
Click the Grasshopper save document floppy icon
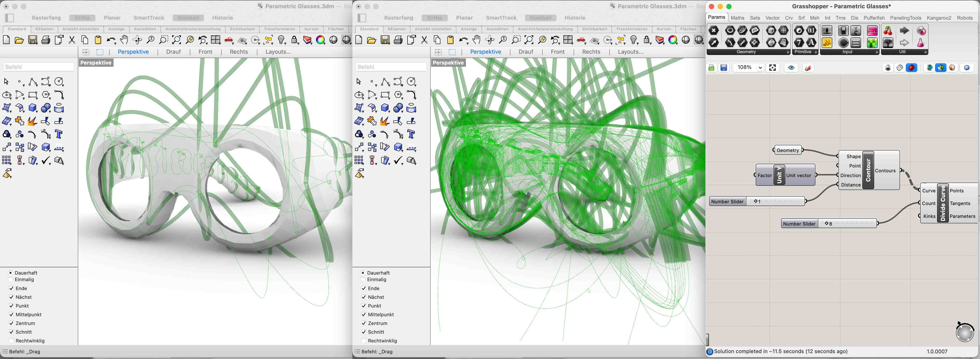click(724, 68)
